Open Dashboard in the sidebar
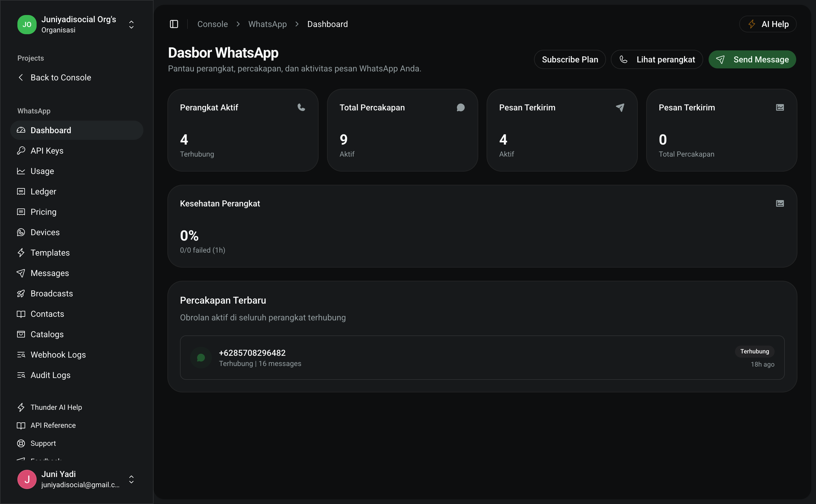This screenshot has width=816, height=504. [77, 130]
